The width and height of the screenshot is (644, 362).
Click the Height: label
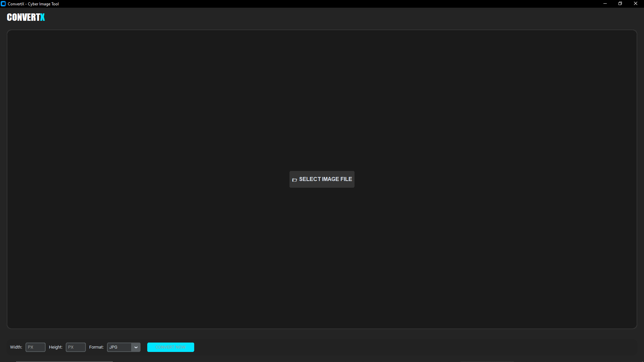coord(56,347)
